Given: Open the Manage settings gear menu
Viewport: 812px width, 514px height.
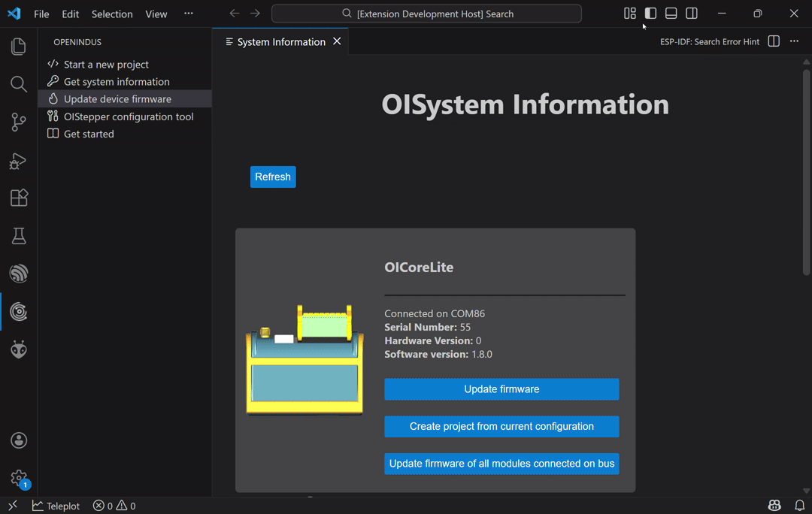Looking at the screenshot, I should click(x=19, y=478).
